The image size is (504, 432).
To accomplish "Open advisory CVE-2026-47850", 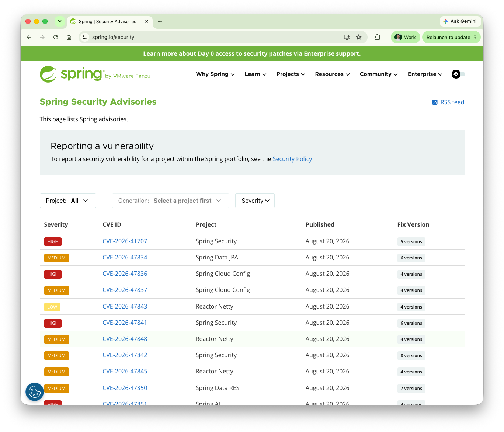I will pyautogui.click(x=125, y=388).
